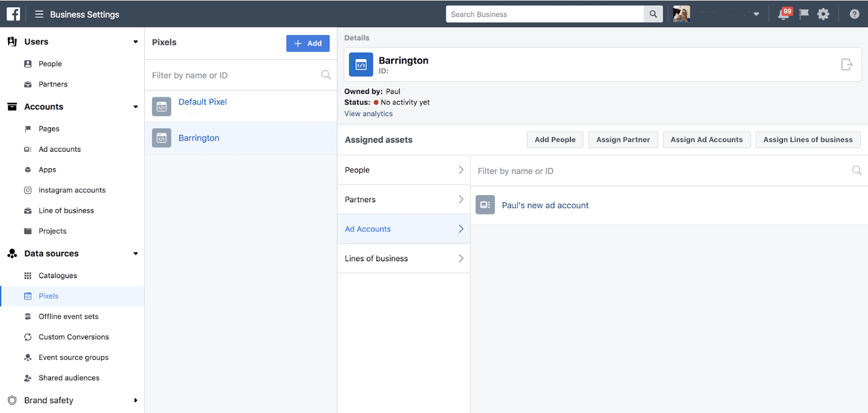Click the ad account icon beside Paul's account
The width and height of the screenshot is (868, 413).
click(x=485, y=205)
